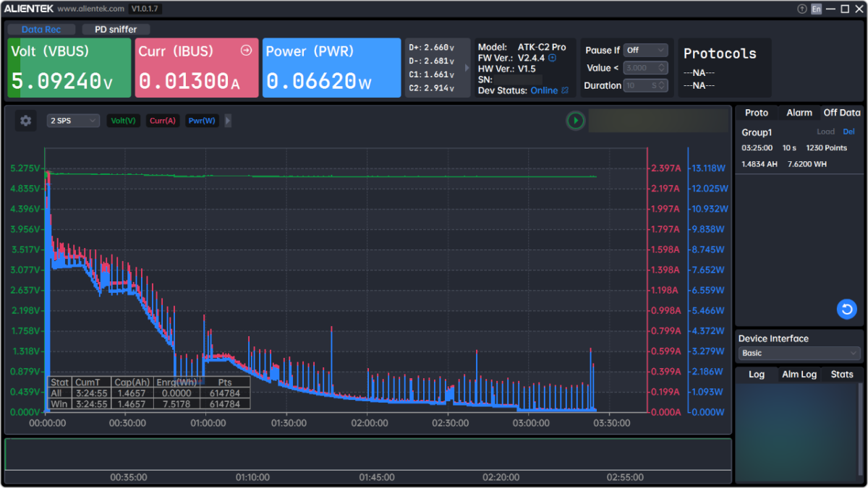This screenshot has width=868, height=488.
Task: Switch language with the En icon
Action: click(816, 9)
